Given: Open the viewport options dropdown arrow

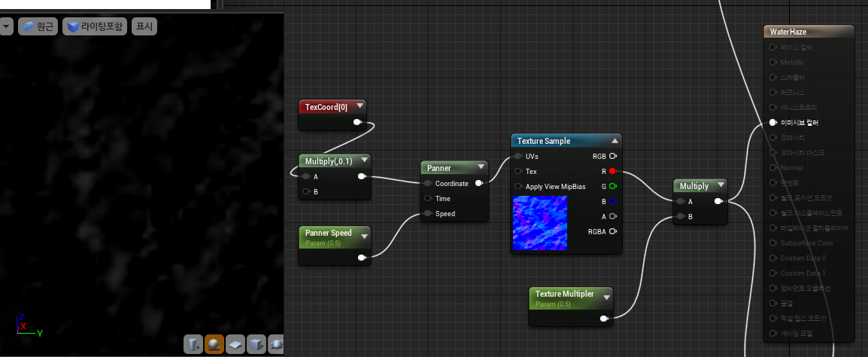Looking at the screenshot, I should coord(7,26).
